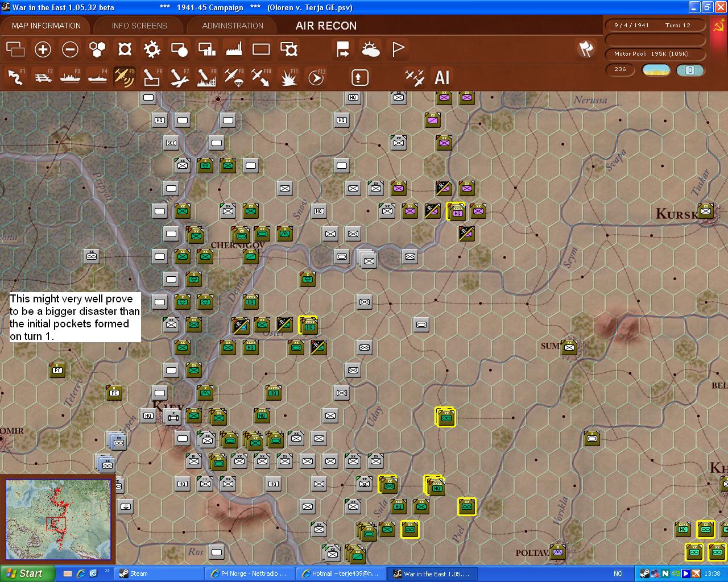728x582 pixels.
Task: Click the square bracket frame toolbar icon
Action: pyautogui.click(x=125, y=49)
